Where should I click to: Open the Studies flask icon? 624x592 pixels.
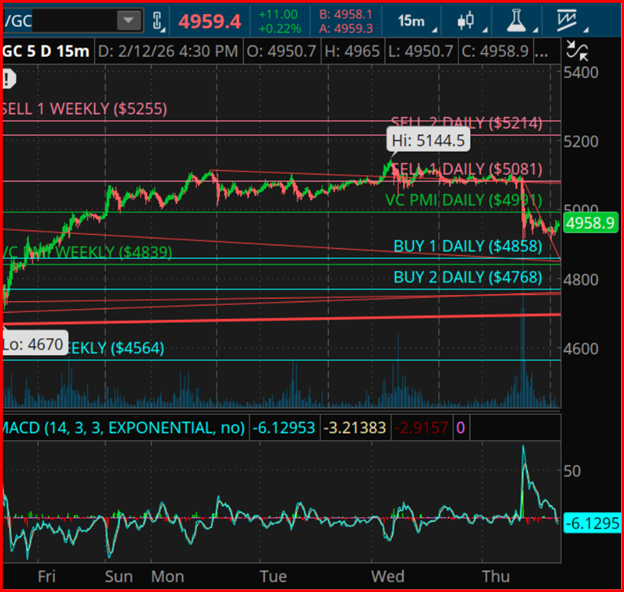pos(517,21)
